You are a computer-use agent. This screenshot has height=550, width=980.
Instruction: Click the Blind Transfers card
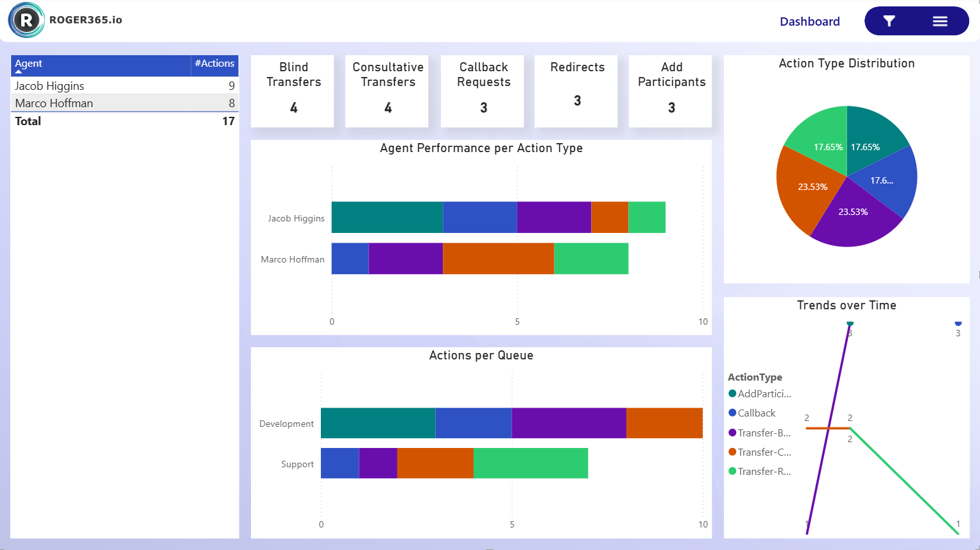pyautogui.click(x=293, y=90)
